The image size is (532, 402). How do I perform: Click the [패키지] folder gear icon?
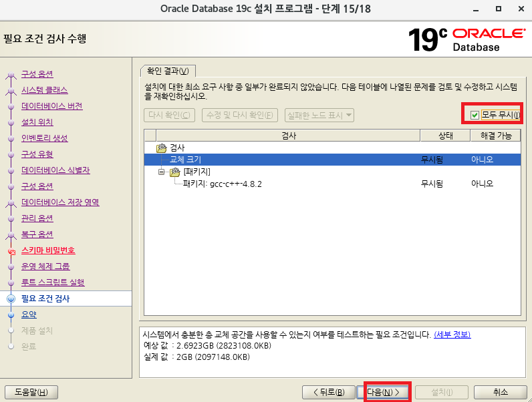point(175,172)
